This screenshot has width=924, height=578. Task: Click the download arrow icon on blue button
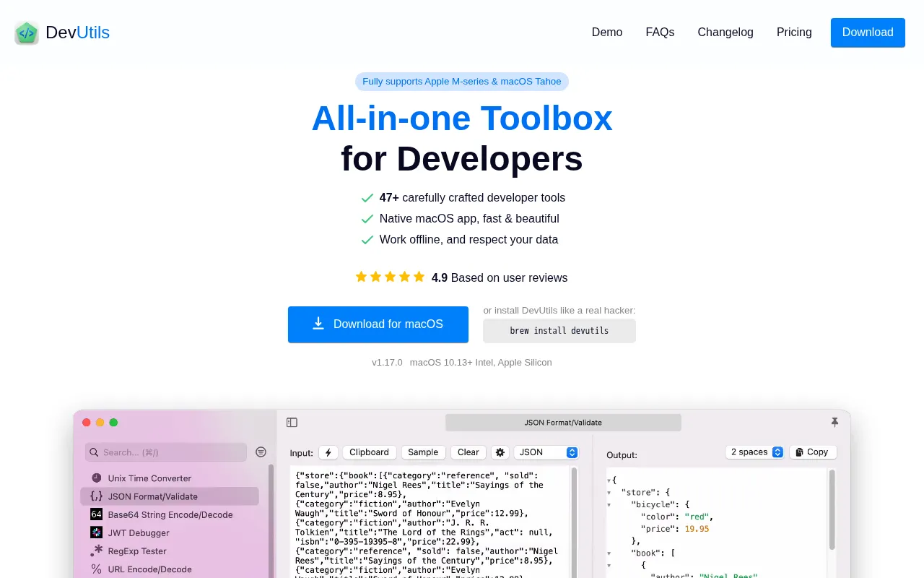(x=318, y=324)
